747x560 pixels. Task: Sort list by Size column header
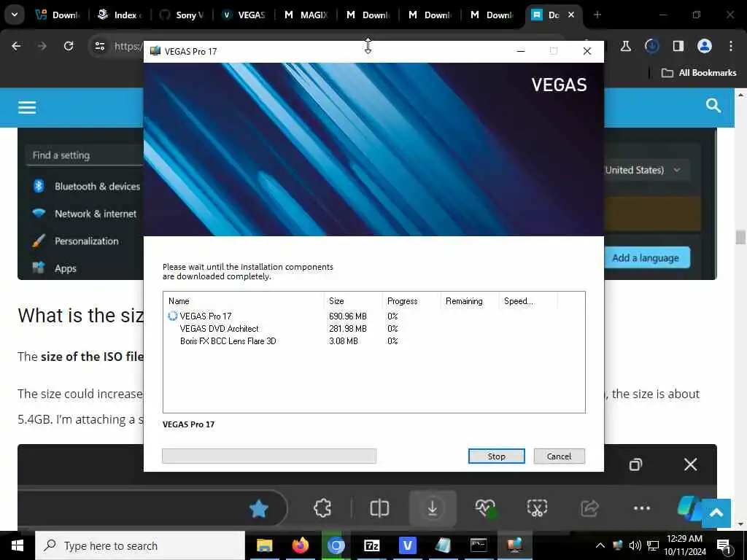353,301
